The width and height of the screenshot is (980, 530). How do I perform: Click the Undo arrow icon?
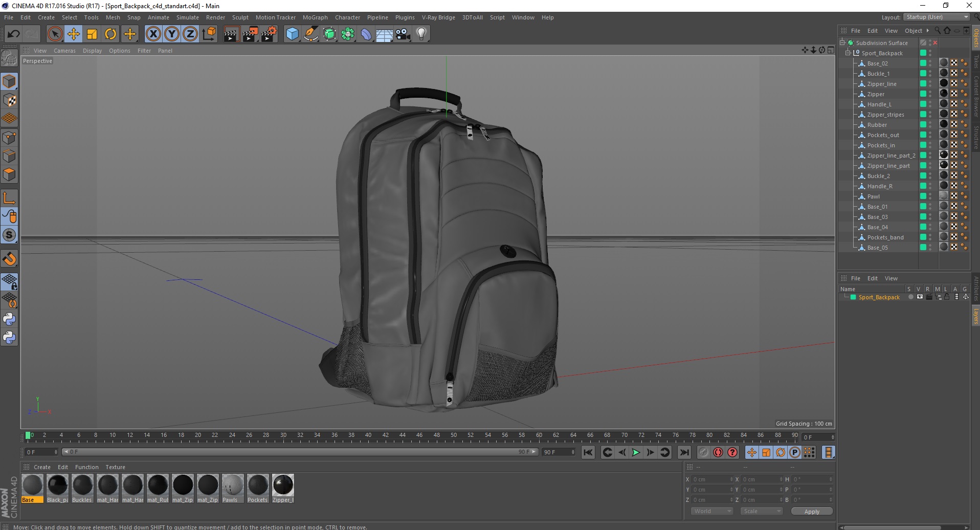coord(14,34)
